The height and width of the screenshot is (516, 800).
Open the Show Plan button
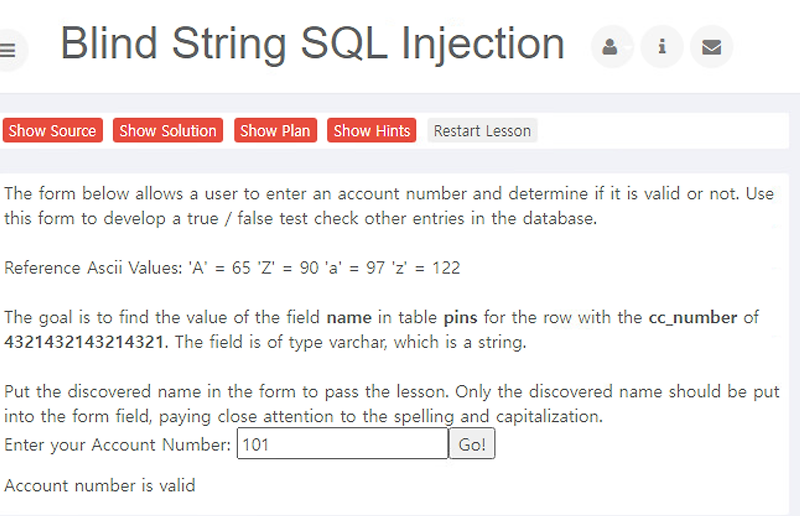275,131
